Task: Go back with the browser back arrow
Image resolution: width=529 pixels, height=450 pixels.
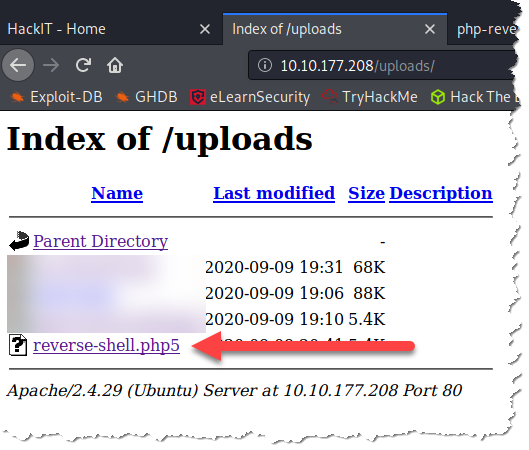Action: pyautogui.click(x=18, y=65)
